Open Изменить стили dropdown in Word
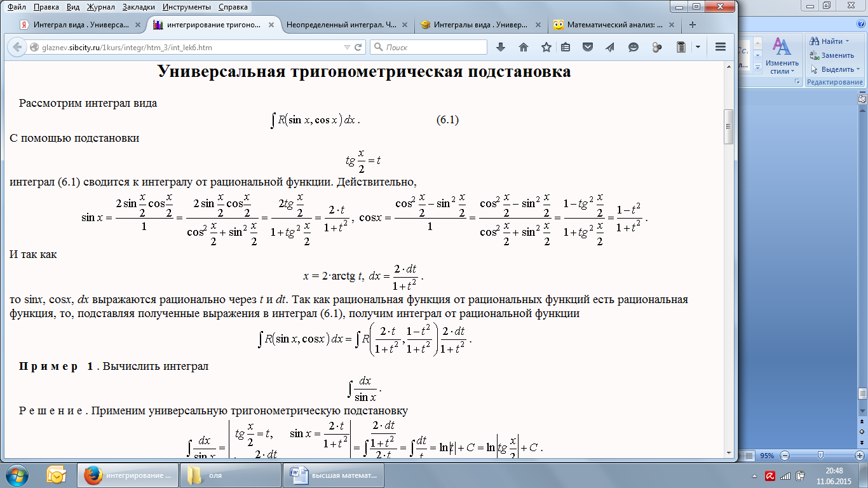 [782, 56]
